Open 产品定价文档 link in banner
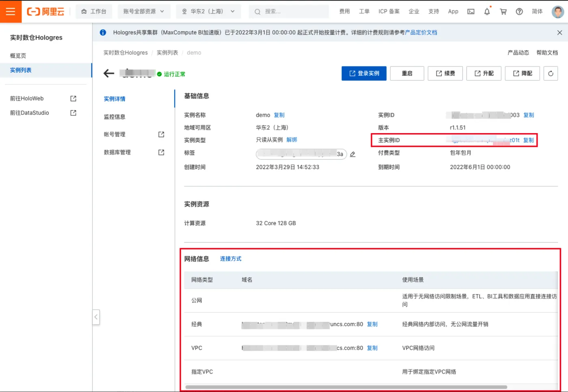568x392 pixels. coord(421,32)
